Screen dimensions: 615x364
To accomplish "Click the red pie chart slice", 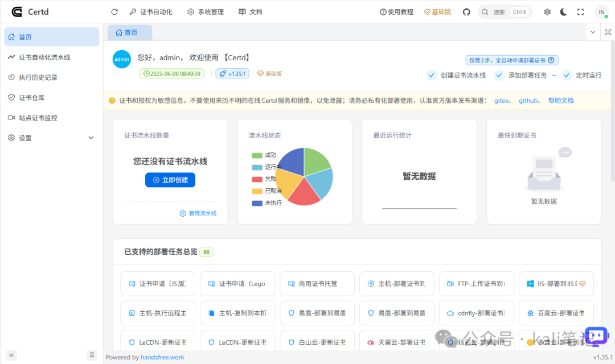I will [305, 193].
